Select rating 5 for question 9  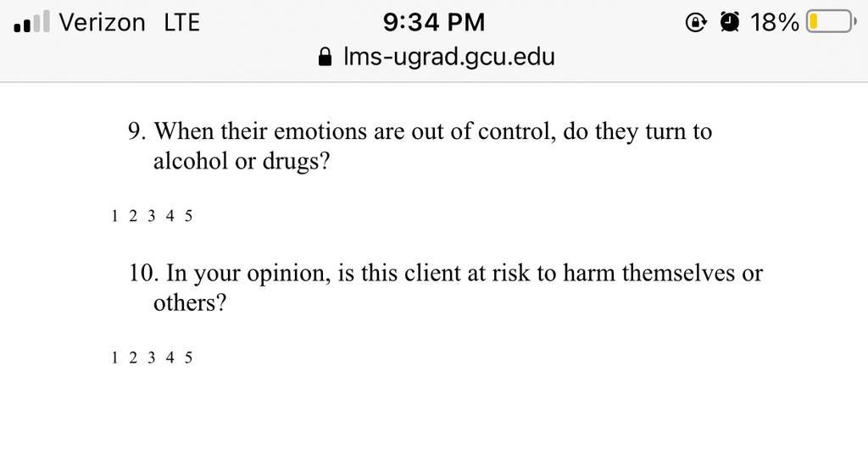click(188, 216)
